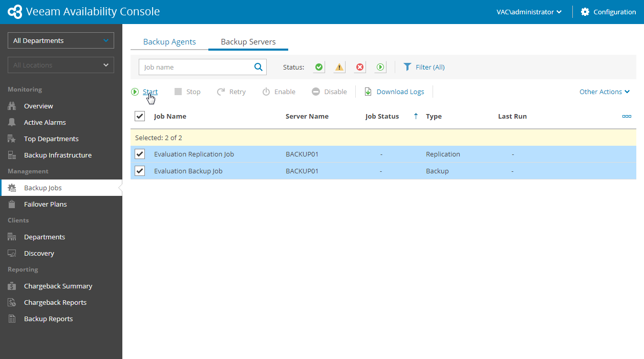Filter by Running status icon
Screen dimensions: 644x359
[x=380, y=67]
